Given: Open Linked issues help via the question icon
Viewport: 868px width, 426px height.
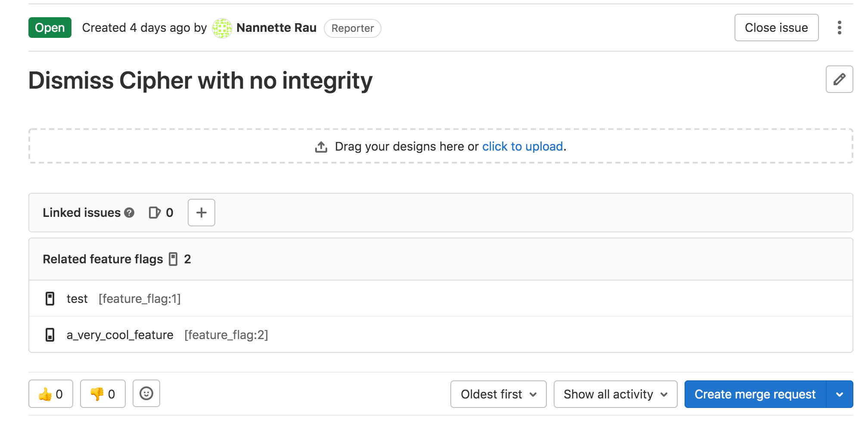Looking at the screenshot, I should pyautogui.click(x=129, y=213).
